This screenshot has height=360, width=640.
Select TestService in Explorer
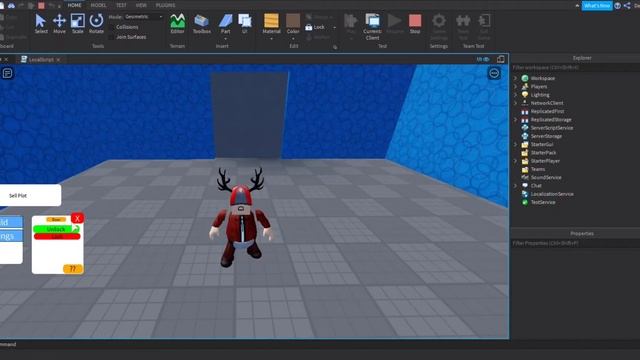click(x=542, y=202)
